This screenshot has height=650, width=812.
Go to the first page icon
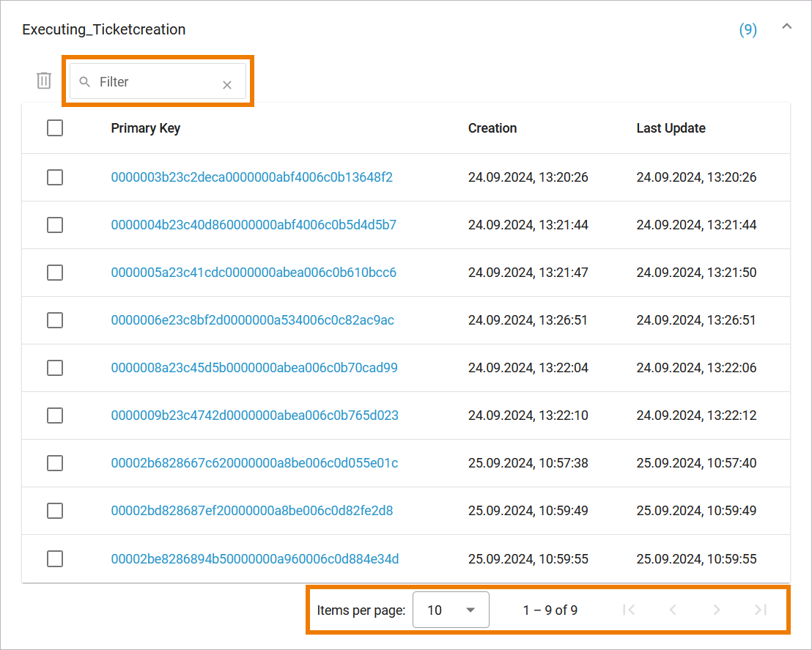[628, 610]
